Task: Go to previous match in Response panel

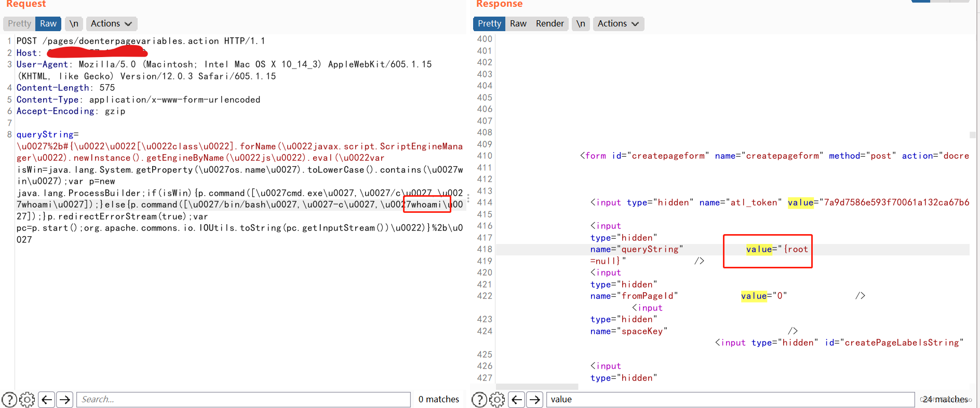Action: tap(517, 400)
